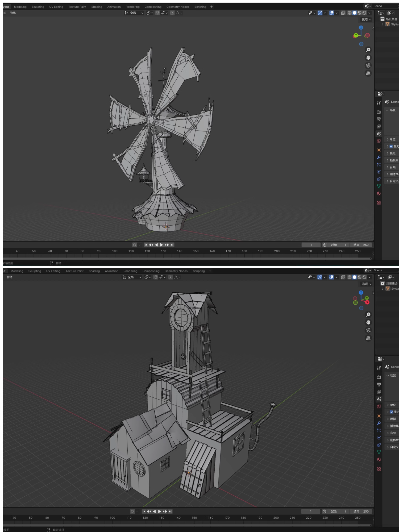The image size is (399, 532).
Task: Open 物体 menu in bottom viewport header
Action: 10,277
